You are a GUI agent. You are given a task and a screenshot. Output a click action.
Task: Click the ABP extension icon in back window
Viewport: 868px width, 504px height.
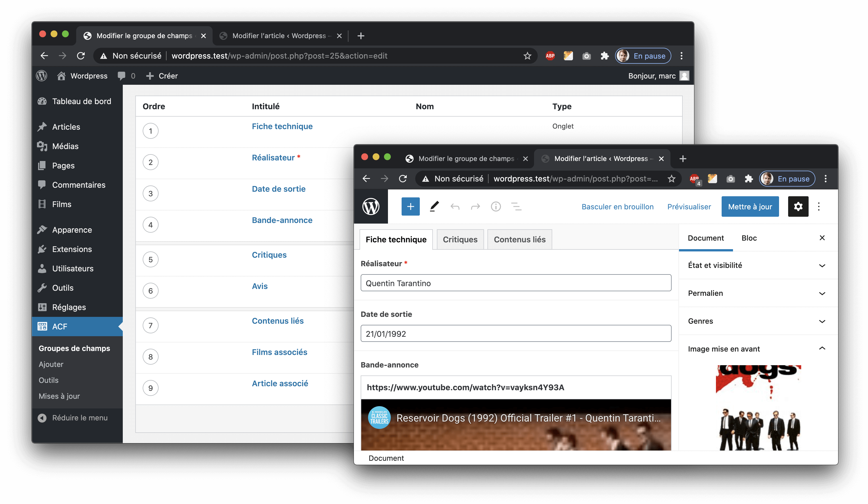(550, 56)
